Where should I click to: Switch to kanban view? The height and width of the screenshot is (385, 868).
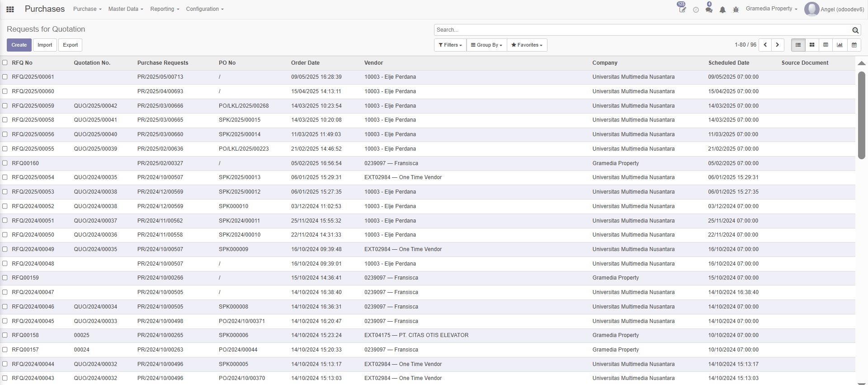pyautogui.click(x=812, y=45)
